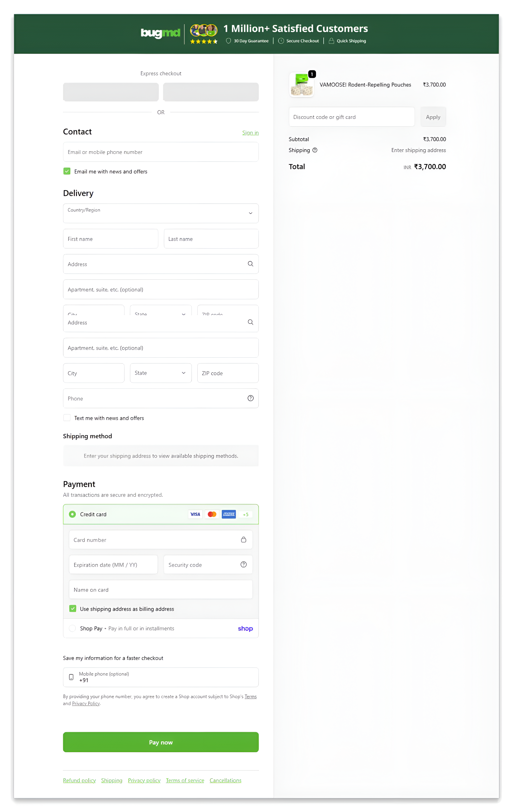Toggle Use shipping address as billing address
The image size is (513, 812).
72,609
